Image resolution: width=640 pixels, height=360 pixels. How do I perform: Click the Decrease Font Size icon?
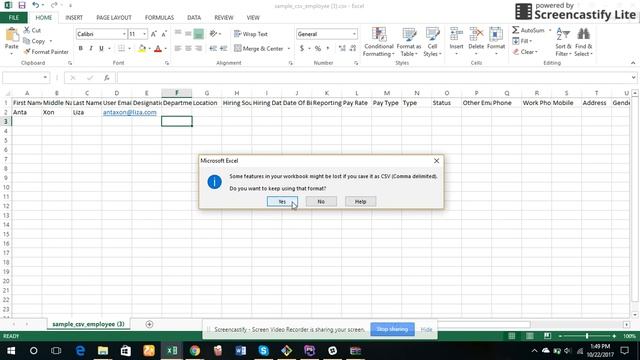(x=164, y=34)
